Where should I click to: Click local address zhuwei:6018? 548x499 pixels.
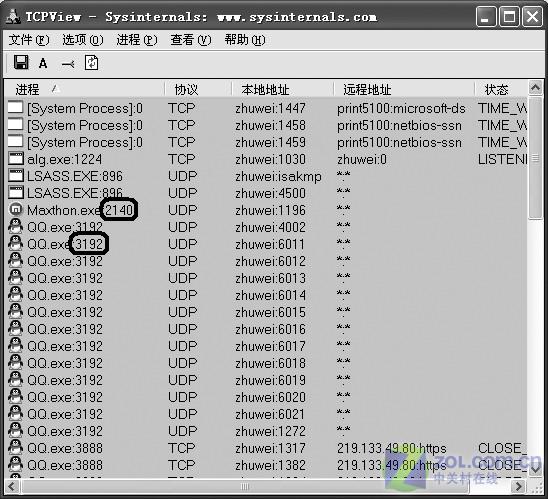pos(271,363)
